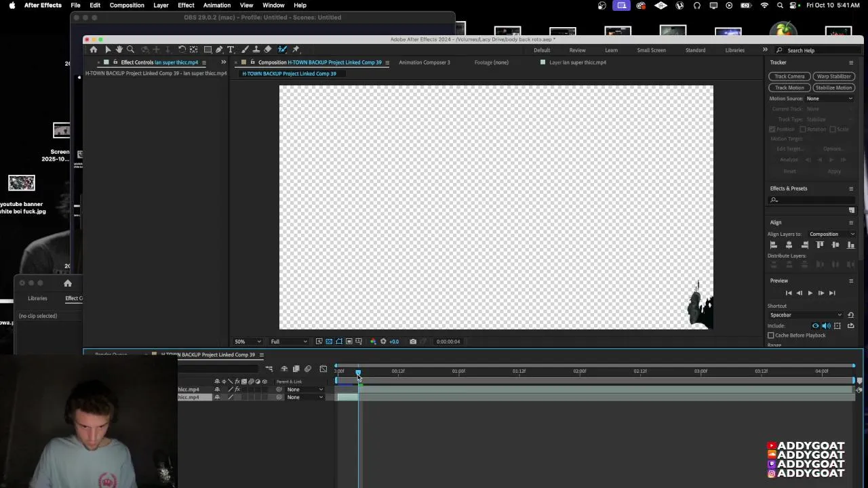The image size is (868, 488).
Task: Select the Selection arrow tool
Action: point(108,49)
